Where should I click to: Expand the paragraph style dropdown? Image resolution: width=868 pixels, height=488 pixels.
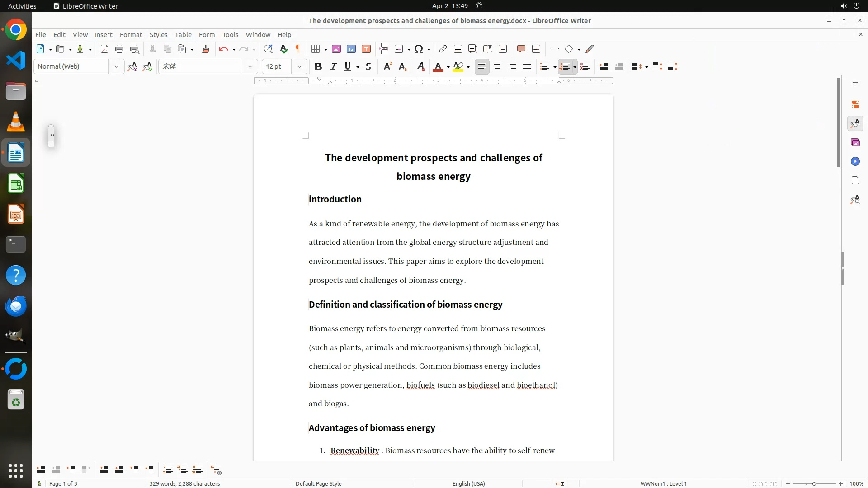tap(116, 66)
